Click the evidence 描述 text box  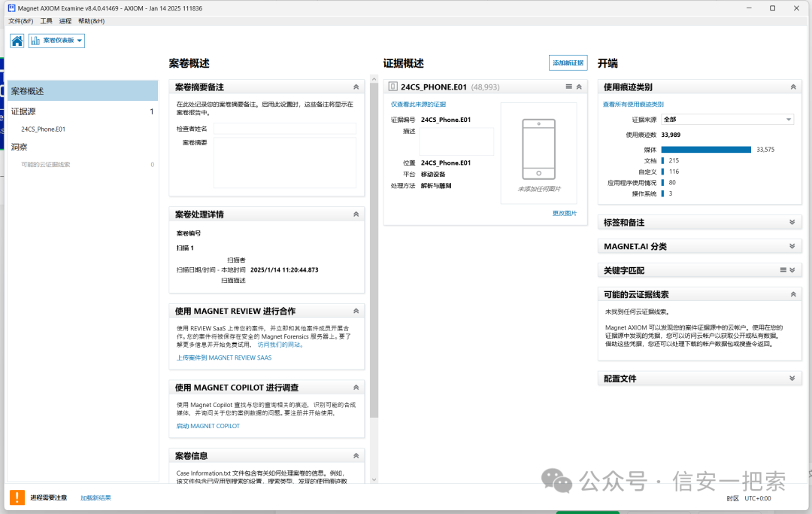pos(456,141)
